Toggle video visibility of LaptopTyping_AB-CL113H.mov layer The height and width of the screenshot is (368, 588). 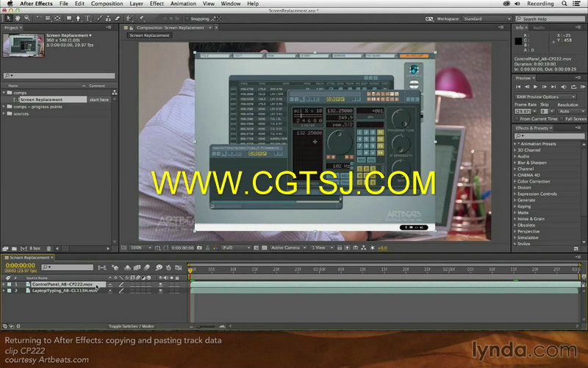coord(161,291)
